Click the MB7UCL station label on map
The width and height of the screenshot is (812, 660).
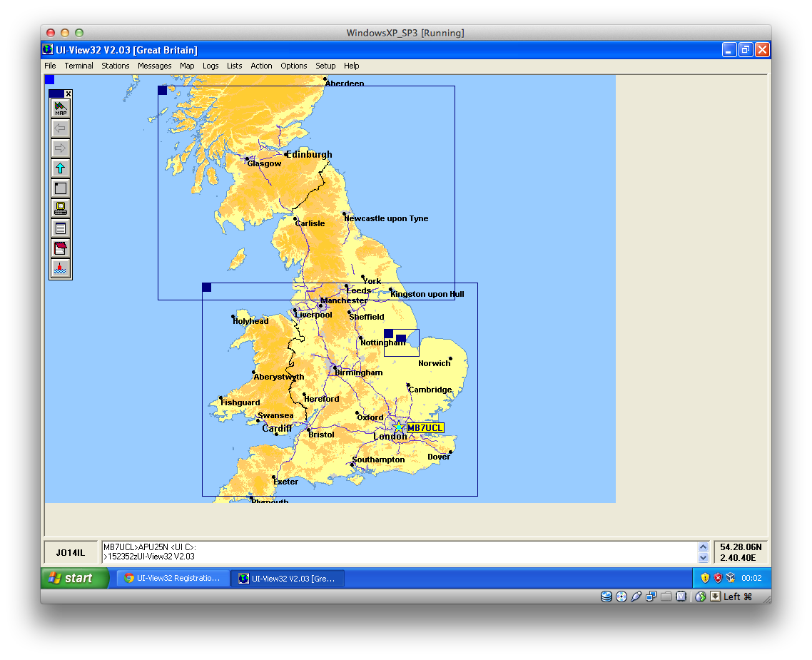pos(425,427)
